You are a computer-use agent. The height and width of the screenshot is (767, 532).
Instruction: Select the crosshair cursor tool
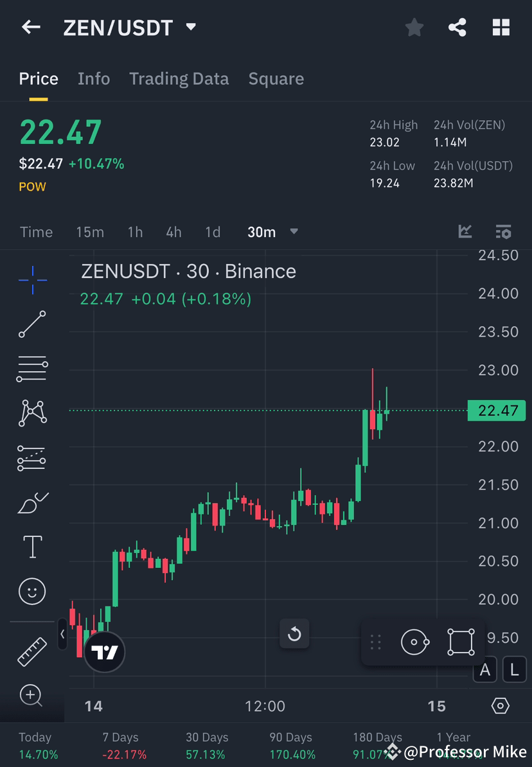click(32, 279)
